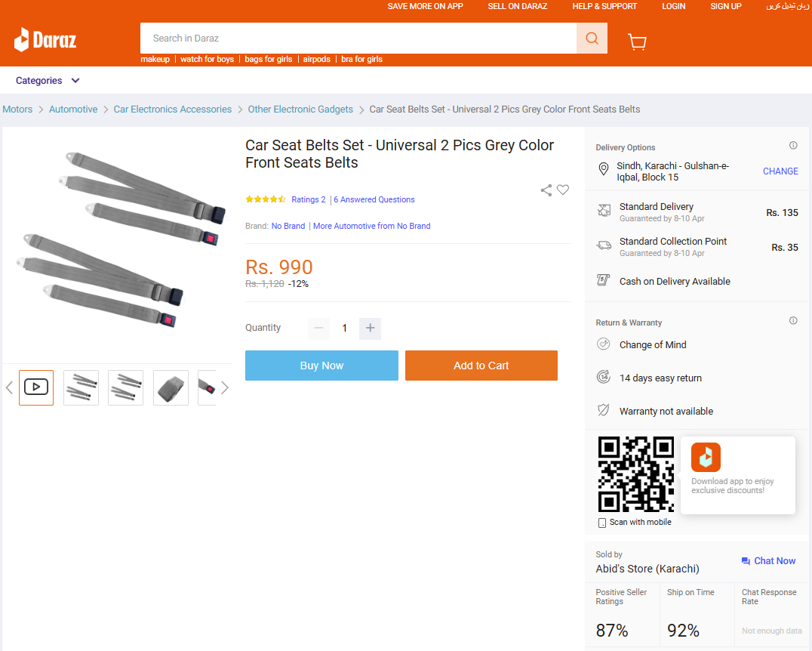Click the Standard Delivery package icon
The width and height of the screenshot is (812, 651).
point(604,211)
